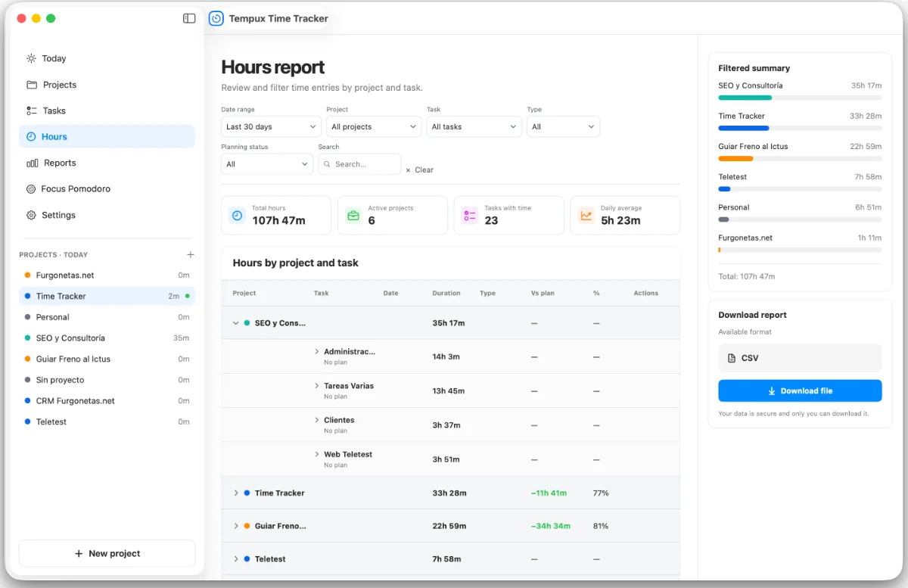Select CRM Furgonetas.net in the sidebar
The width and height of the screenshot is (908, 588).
107,401
